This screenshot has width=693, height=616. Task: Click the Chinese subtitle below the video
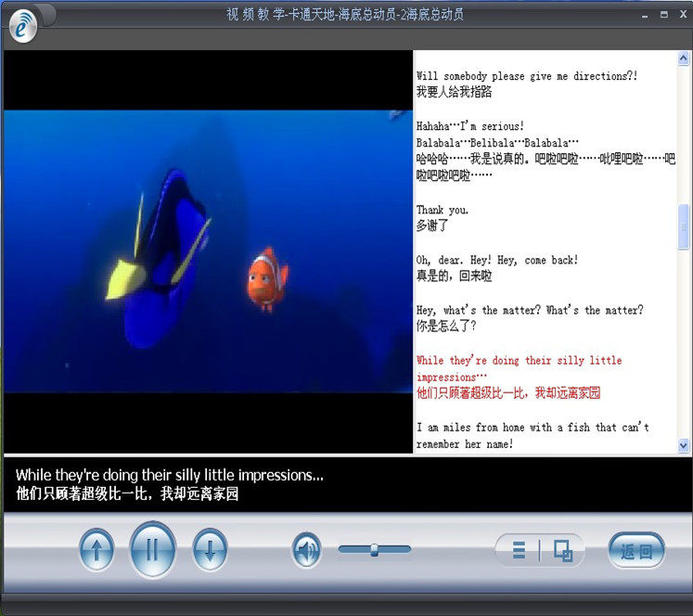pos(127,494)
